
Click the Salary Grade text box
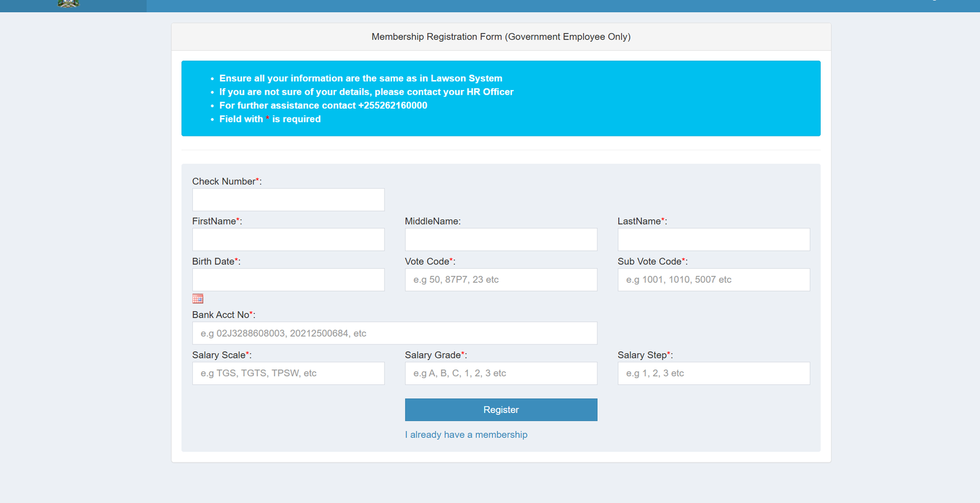[500, 373]
